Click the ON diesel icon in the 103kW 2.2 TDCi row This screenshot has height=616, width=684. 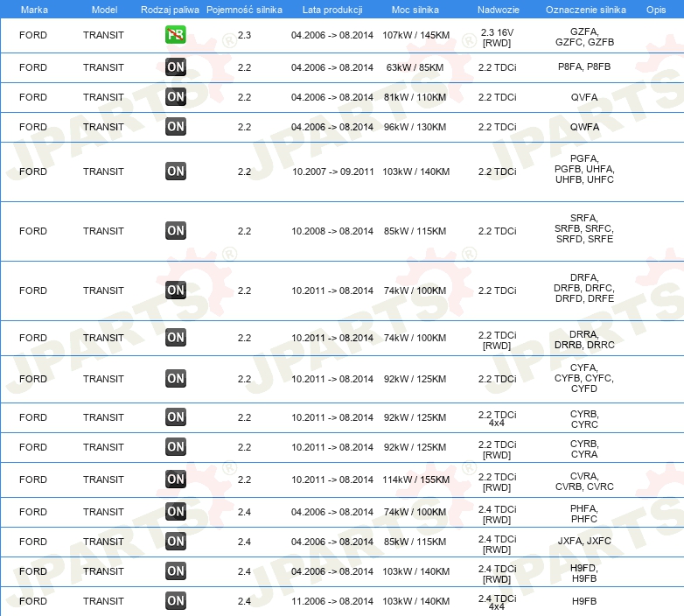tap(176, 171)
